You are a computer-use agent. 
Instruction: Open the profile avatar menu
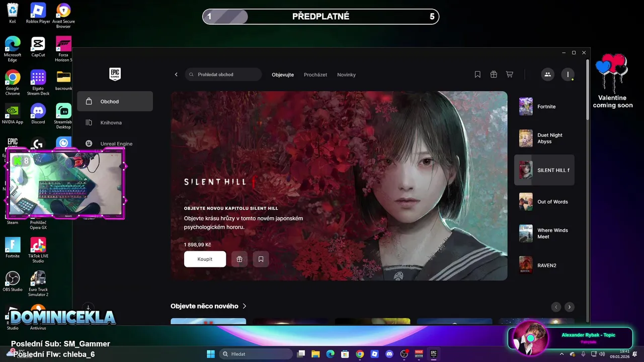pyautogui.click(x=568, y=74)
